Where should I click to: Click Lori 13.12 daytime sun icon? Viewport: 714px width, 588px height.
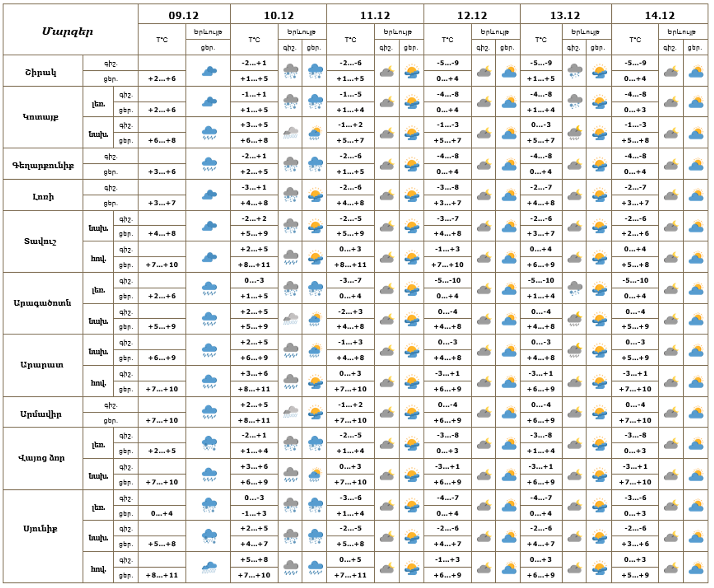click(599, 195)
